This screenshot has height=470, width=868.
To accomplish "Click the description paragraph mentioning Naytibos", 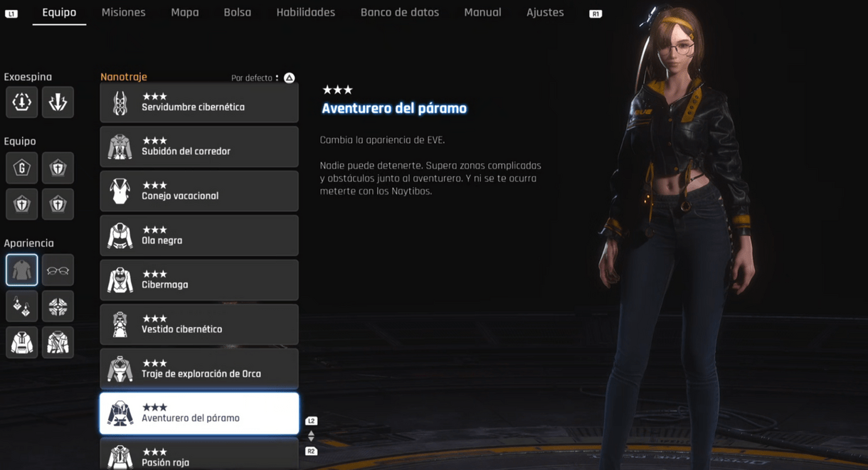I will (430, 178).
